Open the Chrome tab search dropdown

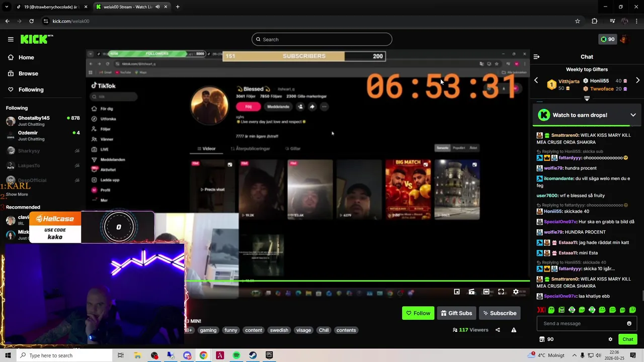coord(6,7)
